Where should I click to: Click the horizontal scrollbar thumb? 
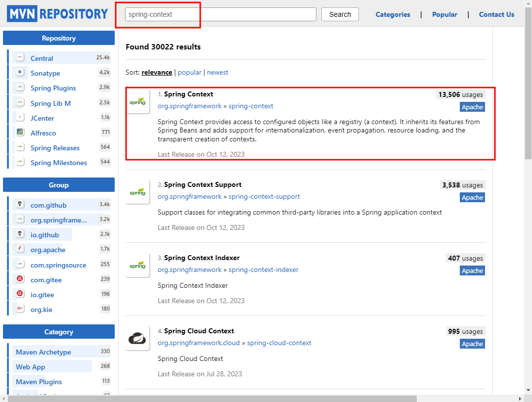click(212, 399)
